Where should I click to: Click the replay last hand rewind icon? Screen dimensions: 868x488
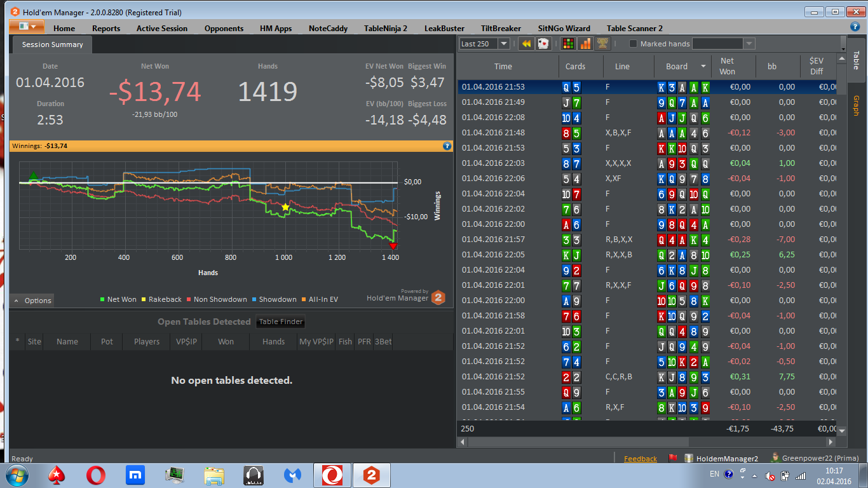coord(526,44)
